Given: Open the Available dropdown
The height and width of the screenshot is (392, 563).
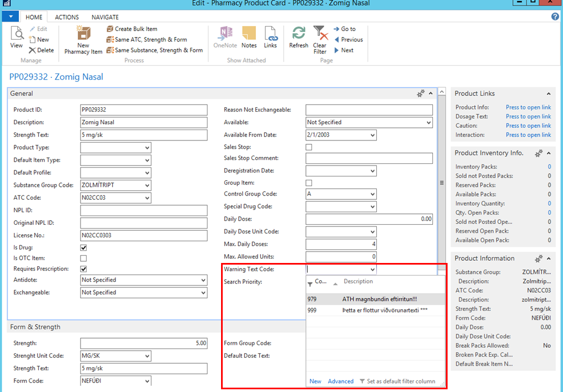Looking at the screenshot, I should 428,122.
